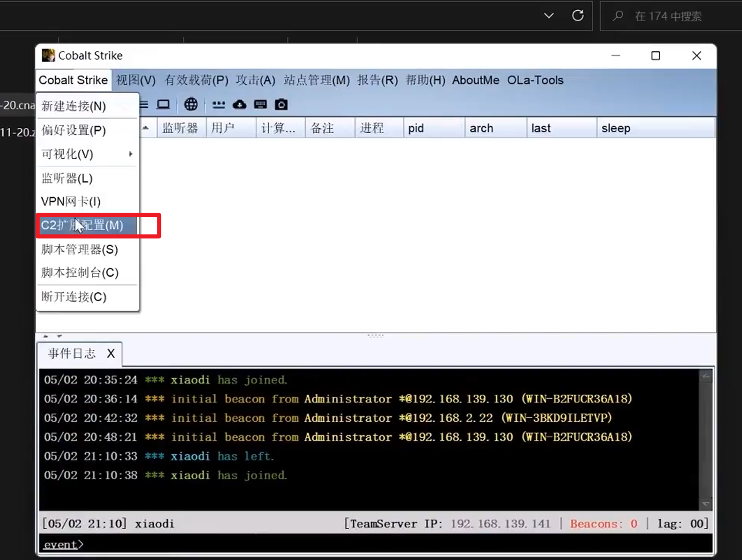The height and width of the screenshot is (560, 742).
Task: Click the globe web log icon
Action: click(x=191, y=105)
